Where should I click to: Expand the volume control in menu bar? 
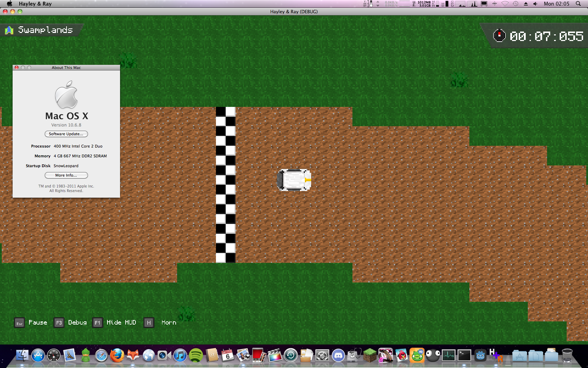tap(535, 4)
